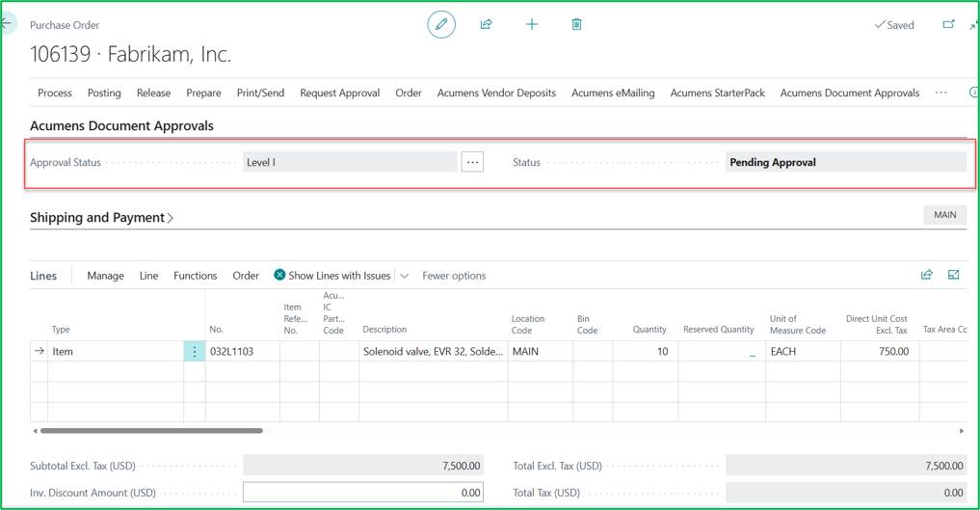Open the Release menu

pyautogui.click(x=154, y=93)
